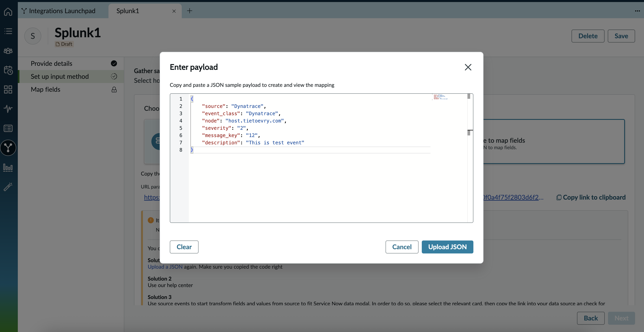Close the Splunk1 tab

174,11
